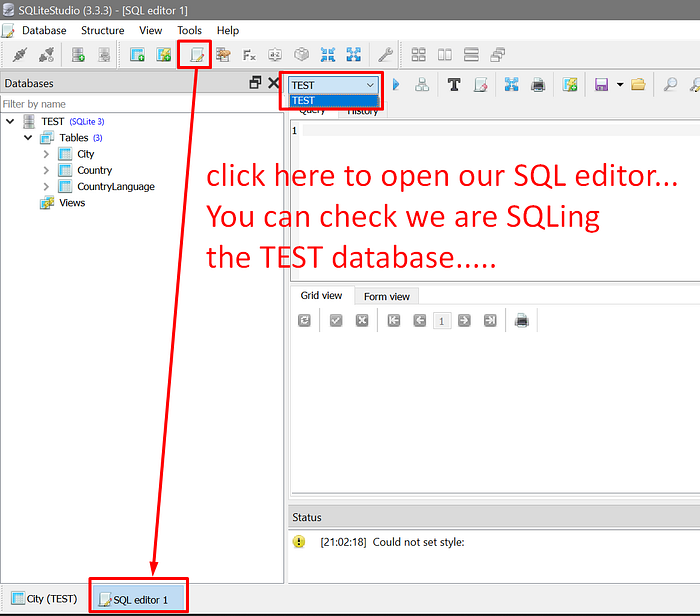
Task: Switch to the Grid view tab
Action: (321, 296)
